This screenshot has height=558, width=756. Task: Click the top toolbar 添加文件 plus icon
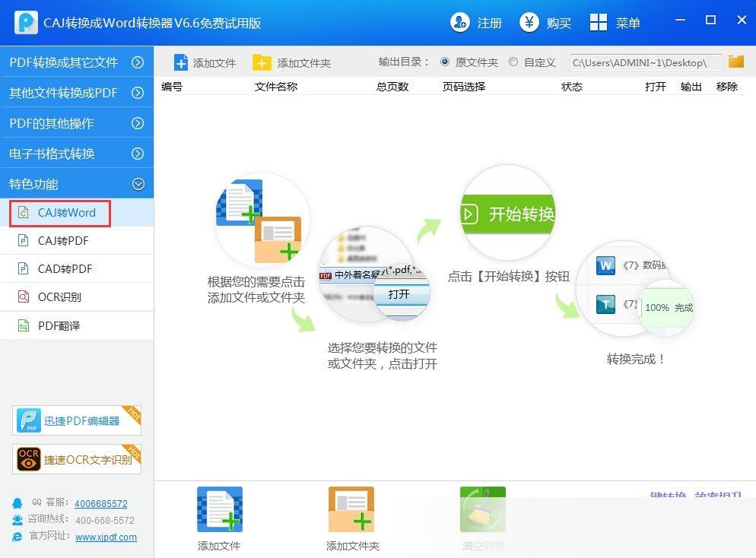coord(181,62)
